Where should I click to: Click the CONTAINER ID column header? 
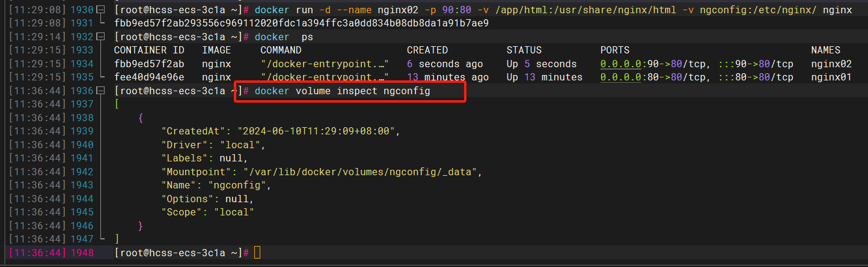tap(149, 50)
